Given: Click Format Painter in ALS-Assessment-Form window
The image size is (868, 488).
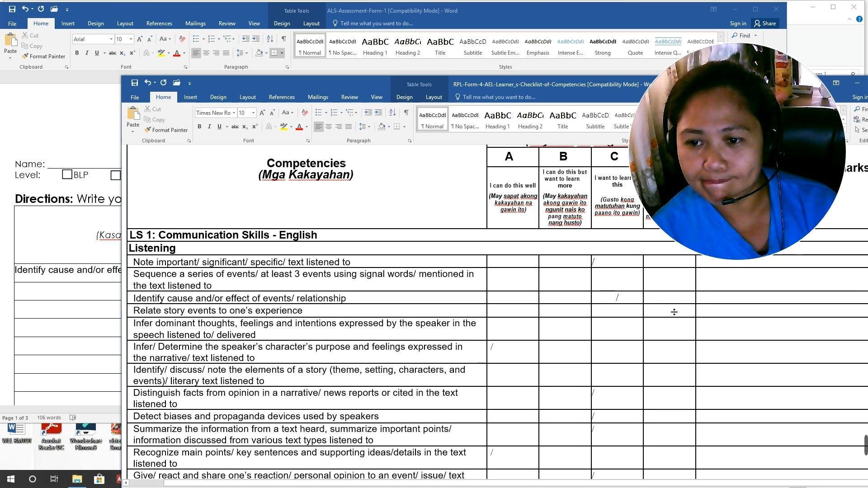Looking at the screenshot, I should 43,56.
